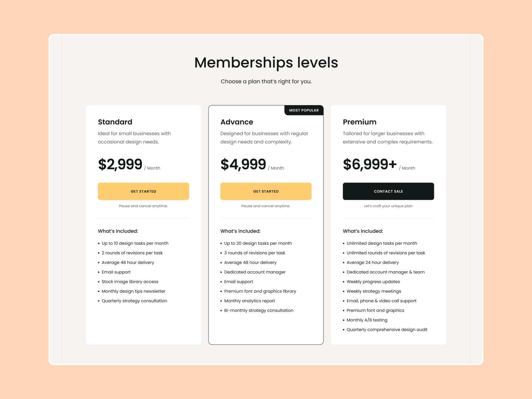The image size is (532, 399).
Task: Click 'Pause and cancel anytime' under Standard
Action: (x=143, y=206)
